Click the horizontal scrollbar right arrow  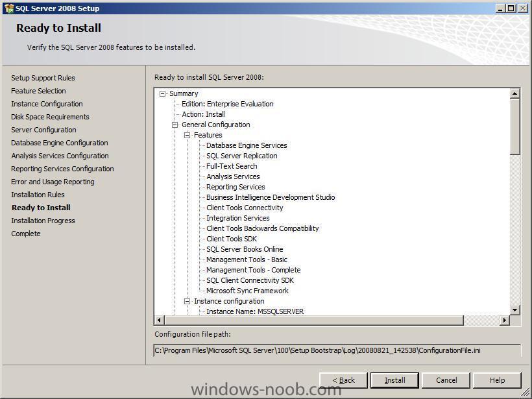click(505, 320)
